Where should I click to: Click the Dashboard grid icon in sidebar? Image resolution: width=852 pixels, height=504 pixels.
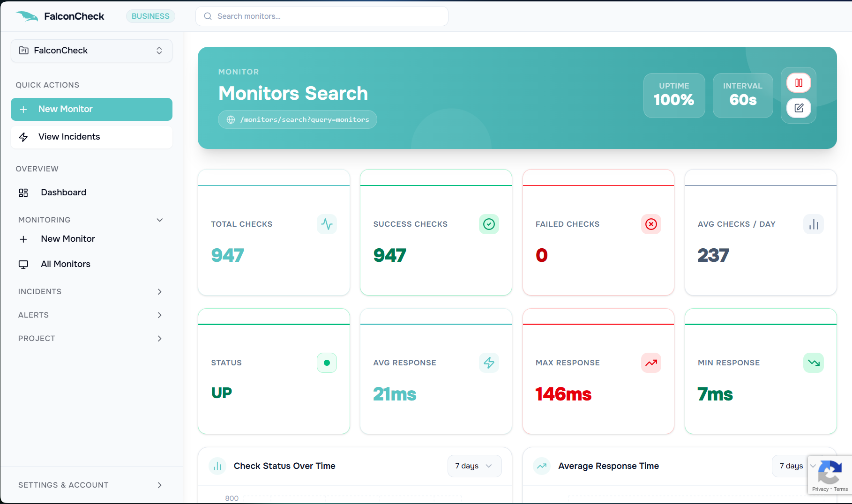(x=23, y=193)
